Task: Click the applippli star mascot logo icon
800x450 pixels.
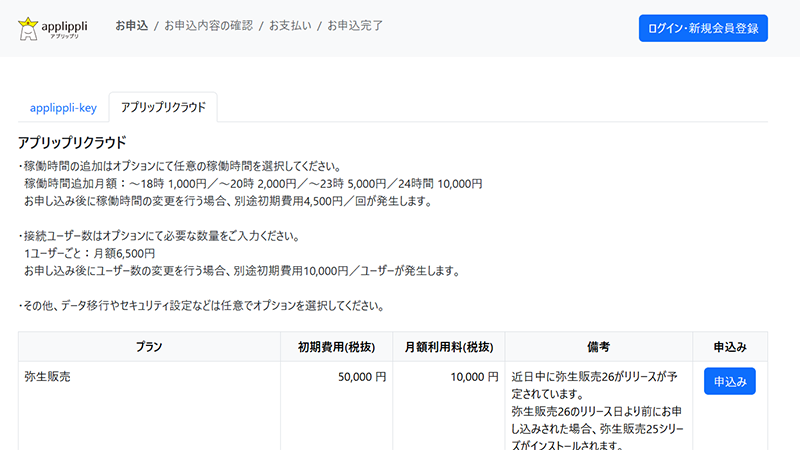Action: [x=28, y=29]
